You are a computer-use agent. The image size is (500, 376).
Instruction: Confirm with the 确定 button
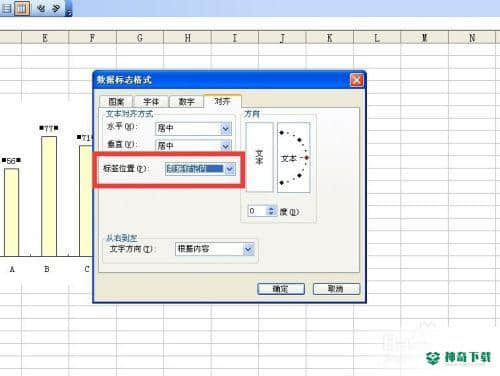pos(281,289)
